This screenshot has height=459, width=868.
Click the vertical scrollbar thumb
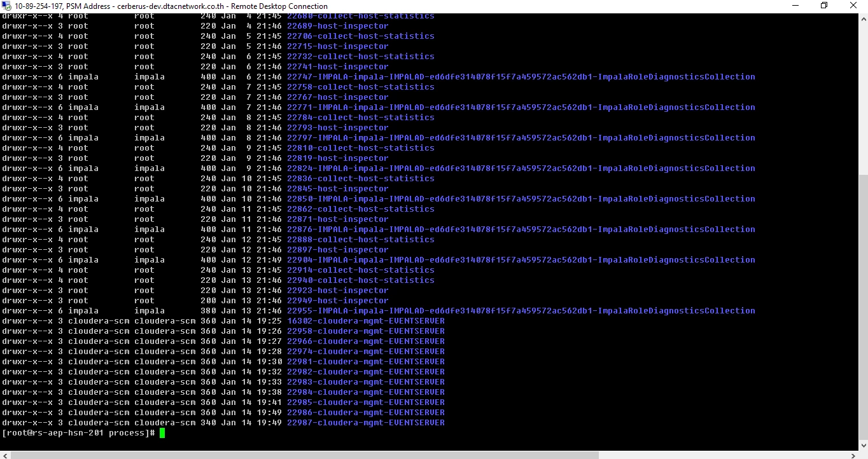coord(863,306)
